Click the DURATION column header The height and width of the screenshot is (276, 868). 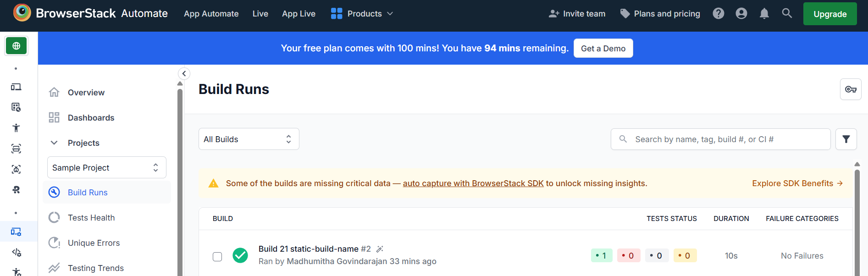click(x=731, y=219)
